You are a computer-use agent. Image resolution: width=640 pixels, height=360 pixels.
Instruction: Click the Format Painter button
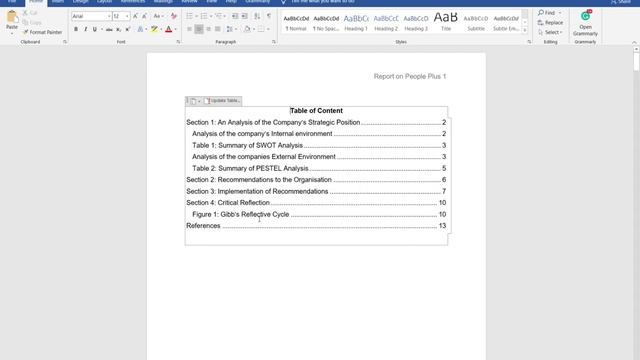coord(42,32)
